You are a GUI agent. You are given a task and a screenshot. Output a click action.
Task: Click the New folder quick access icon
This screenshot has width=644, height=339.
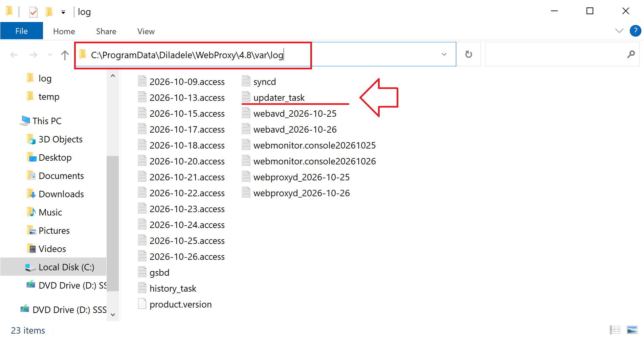coord(49,12)
